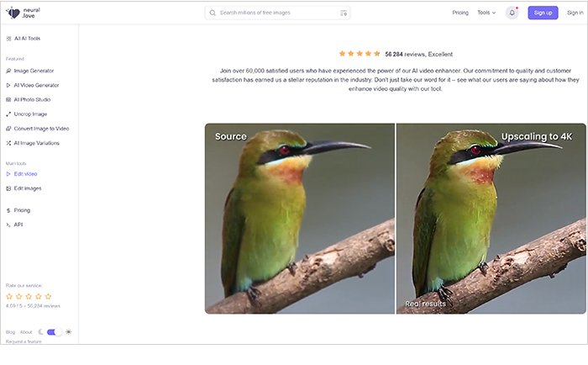Image resolution: width=588 pixels, height=365 pixels.
Task: Select Edit images in Main tools
Action: [x=24, y=188]
